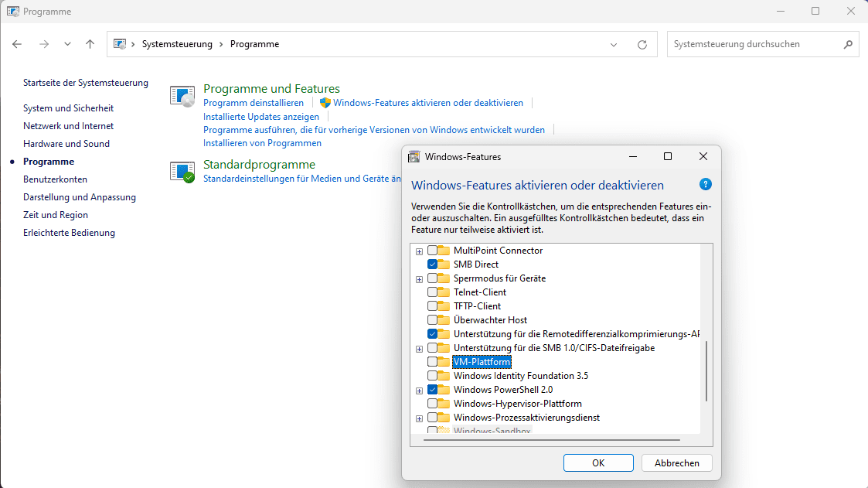This screenshot has width=868, height=488.
Task: Click folder icon of Überwachter Host
Action: tap(444, 319)
